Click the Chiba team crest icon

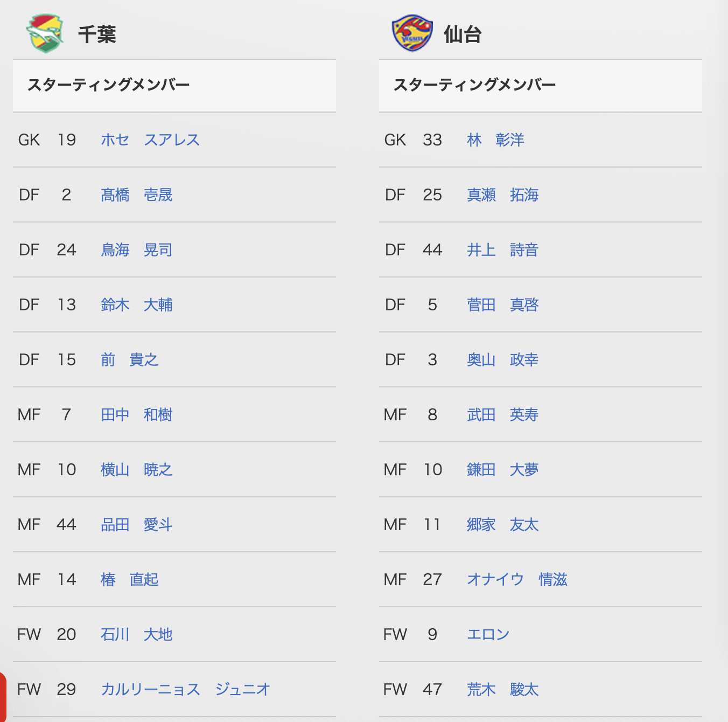point(45,33)
